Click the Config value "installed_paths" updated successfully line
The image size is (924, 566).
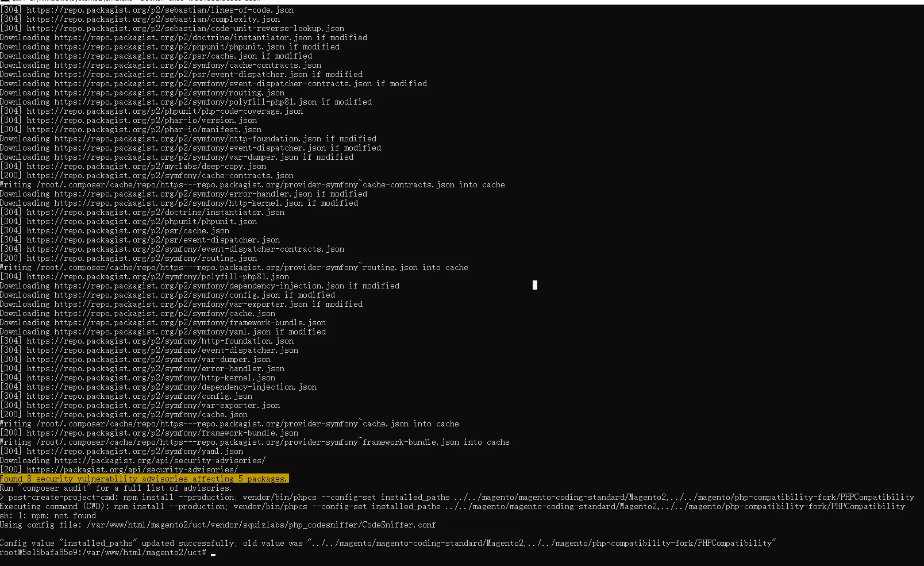point(388,543)
